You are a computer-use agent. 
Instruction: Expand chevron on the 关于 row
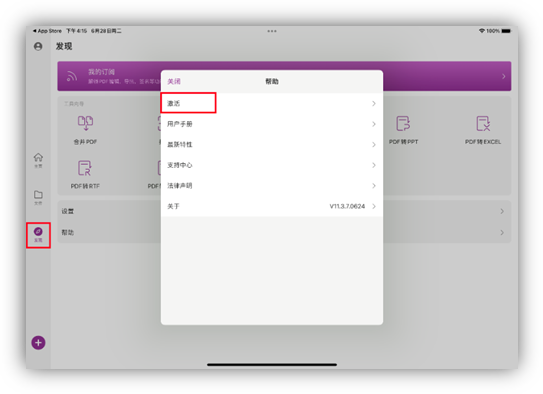374,206
